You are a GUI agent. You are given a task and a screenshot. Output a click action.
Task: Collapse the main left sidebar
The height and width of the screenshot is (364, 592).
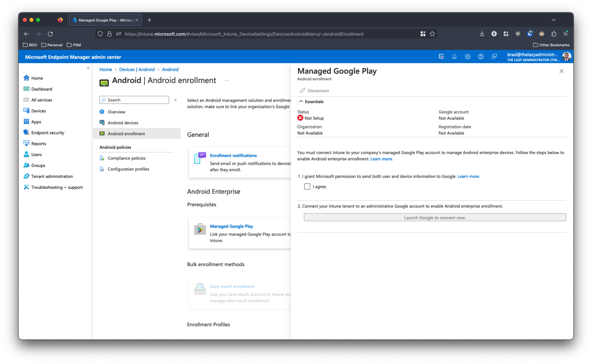tap(88, 68)
